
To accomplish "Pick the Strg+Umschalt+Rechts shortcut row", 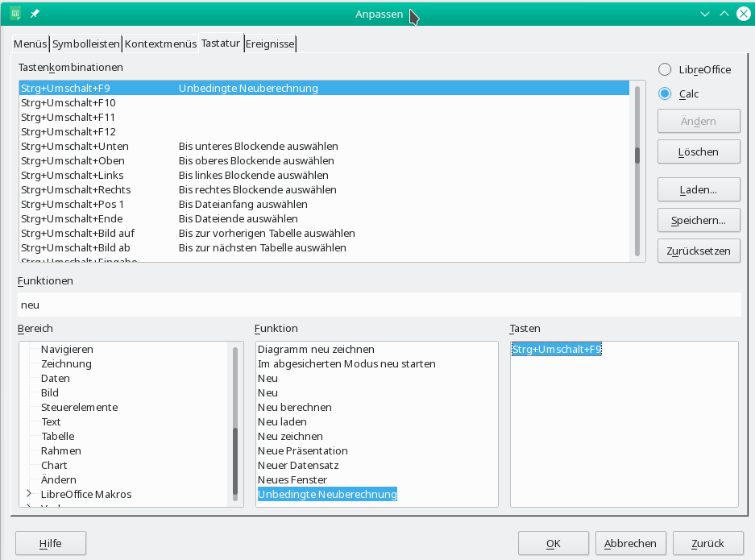I will (324, 189).
